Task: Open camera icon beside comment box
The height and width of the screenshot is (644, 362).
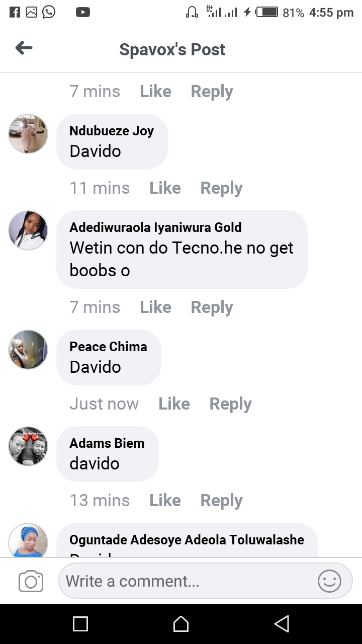Action: click(x=31, y=582)
